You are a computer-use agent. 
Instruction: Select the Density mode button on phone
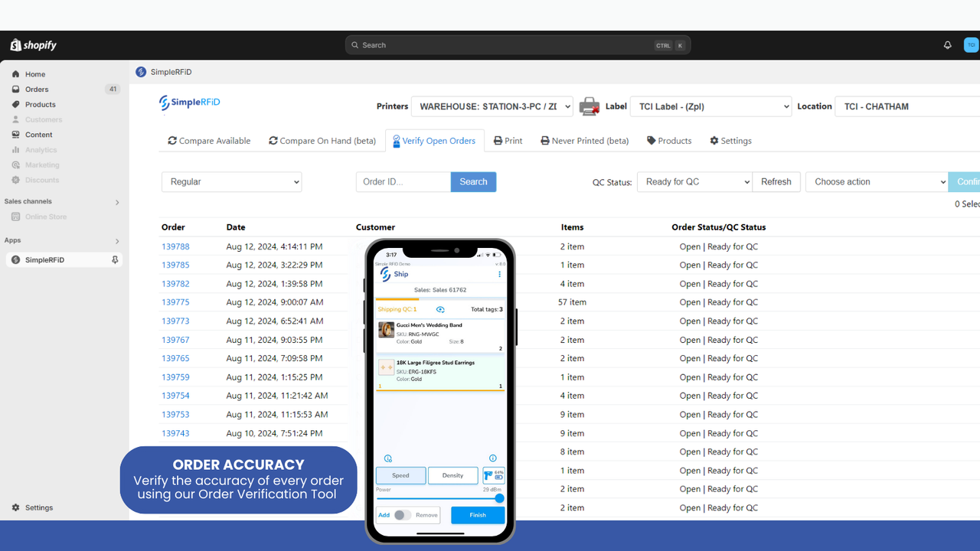tap(452, 475)
